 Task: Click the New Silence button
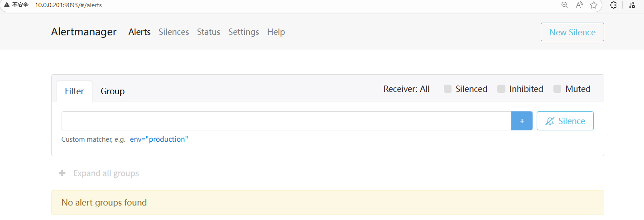point(572,32)
